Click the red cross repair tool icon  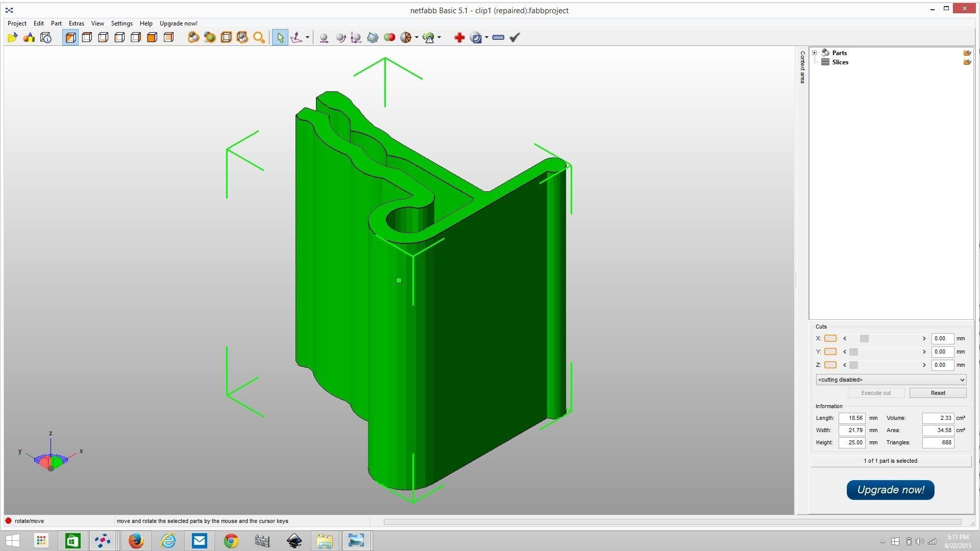(459, 37)
